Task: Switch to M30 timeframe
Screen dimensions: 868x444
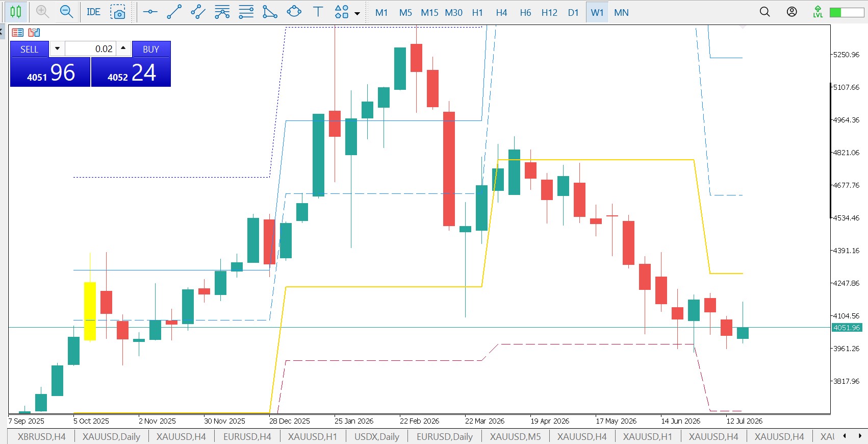Action: (453, 13)
